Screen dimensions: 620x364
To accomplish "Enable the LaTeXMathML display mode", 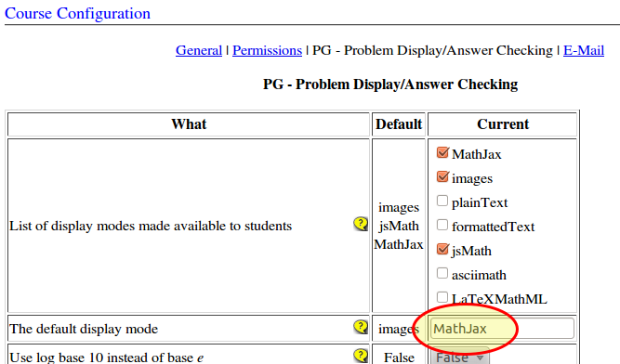I will (x=442, y=297).
